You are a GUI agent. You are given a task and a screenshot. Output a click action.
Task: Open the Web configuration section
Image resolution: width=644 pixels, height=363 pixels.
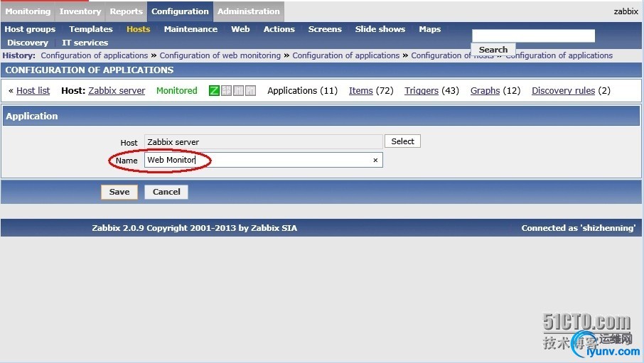[240, 29]
